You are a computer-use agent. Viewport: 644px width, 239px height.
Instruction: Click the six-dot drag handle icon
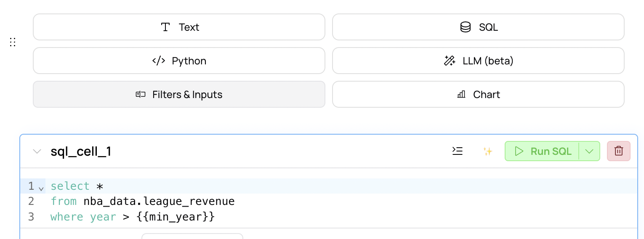[x=13, y=42]
